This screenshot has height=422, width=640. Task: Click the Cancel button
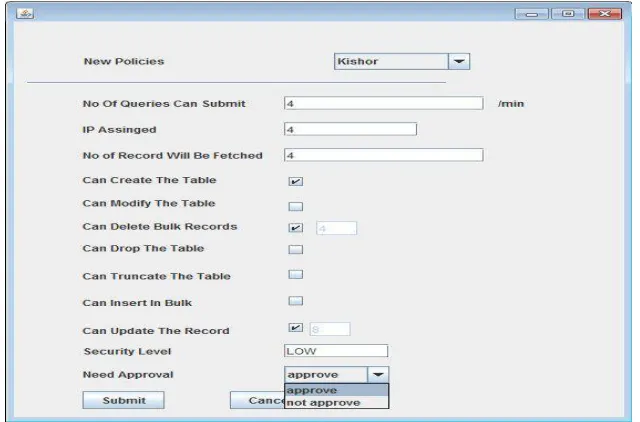(257, 400)
